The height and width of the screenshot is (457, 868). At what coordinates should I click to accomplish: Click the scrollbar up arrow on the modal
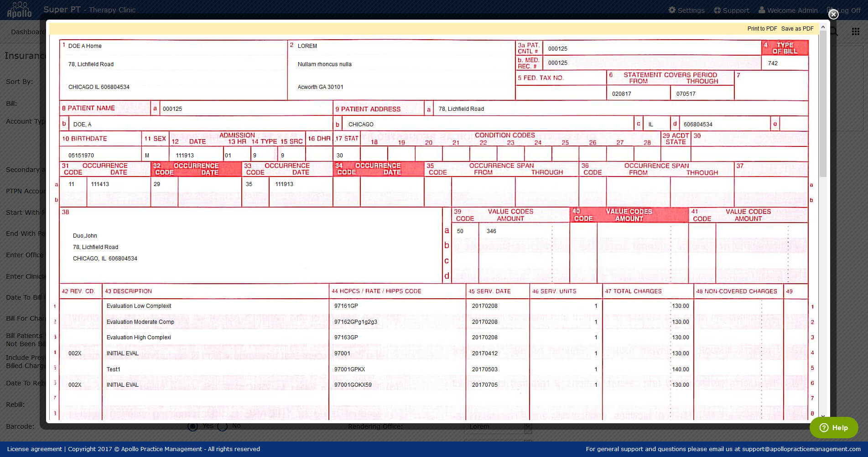(823, 26)
